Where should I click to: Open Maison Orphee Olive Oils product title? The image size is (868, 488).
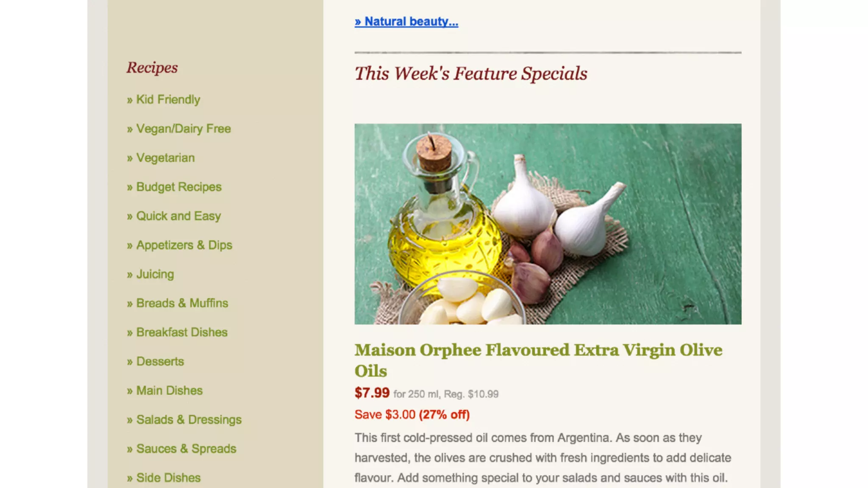pyautogui.click(x=538, y=360)
